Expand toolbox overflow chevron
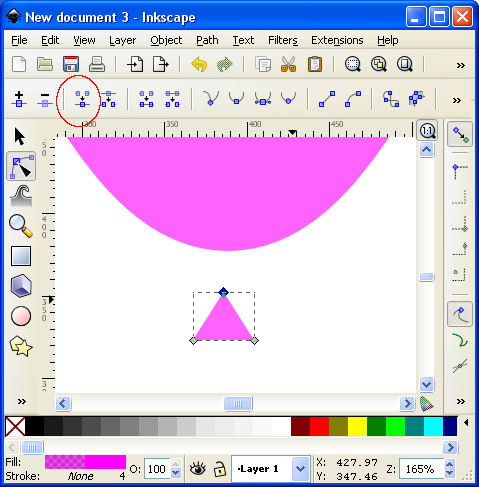This screenshot has width=479, height=487. coord(22,401)
